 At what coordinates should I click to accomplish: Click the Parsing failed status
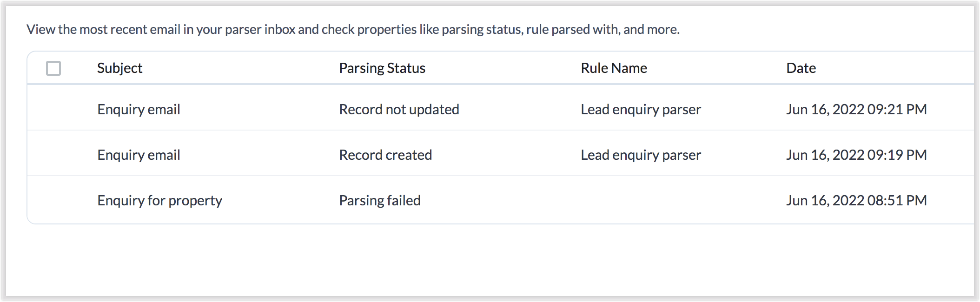click(379, 201)
